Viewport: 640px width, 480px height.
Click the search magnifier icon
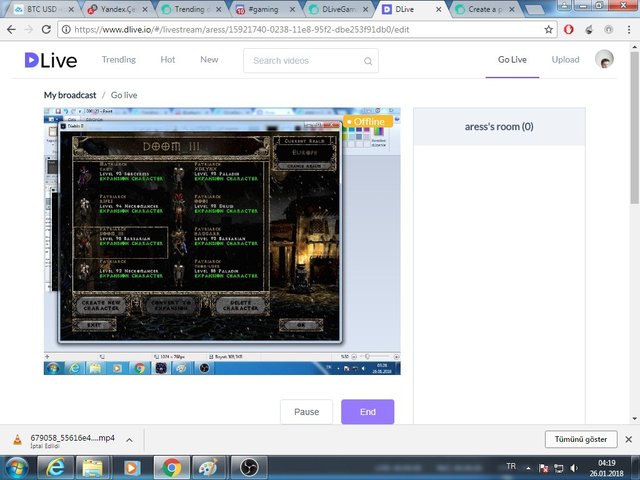coord(367,61)
